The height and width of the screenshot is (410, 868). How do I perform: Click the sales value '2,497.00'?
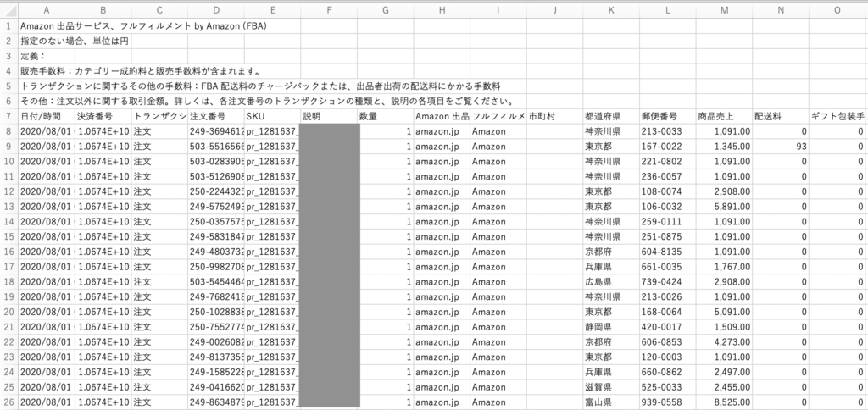(724, 373)
